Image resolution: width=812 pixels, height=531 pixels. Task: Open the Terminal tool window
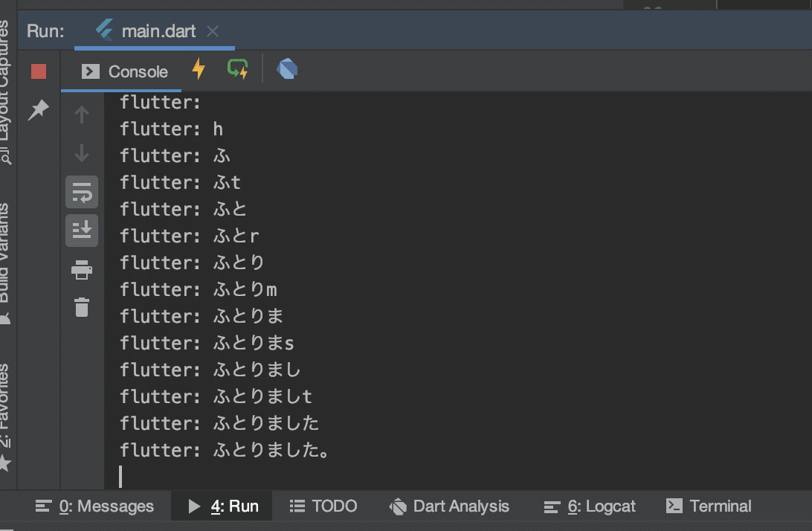tap(709, 506)
